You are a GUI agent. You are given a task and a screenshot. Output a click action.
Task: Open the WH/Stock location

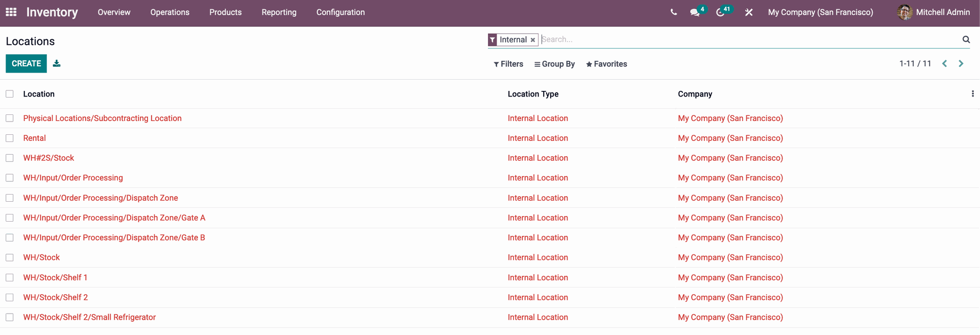[x=41, y=257]
